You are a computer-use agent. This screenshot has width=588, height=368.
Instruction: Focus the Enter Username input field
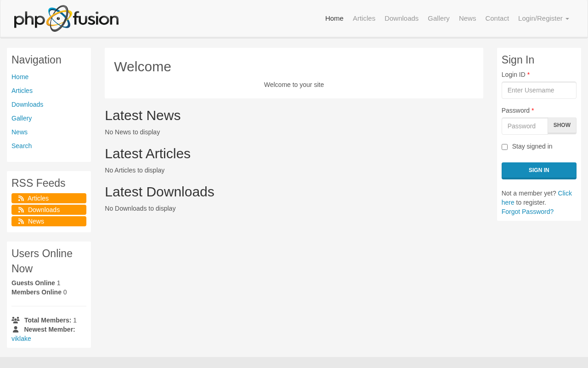pos(538,90)
